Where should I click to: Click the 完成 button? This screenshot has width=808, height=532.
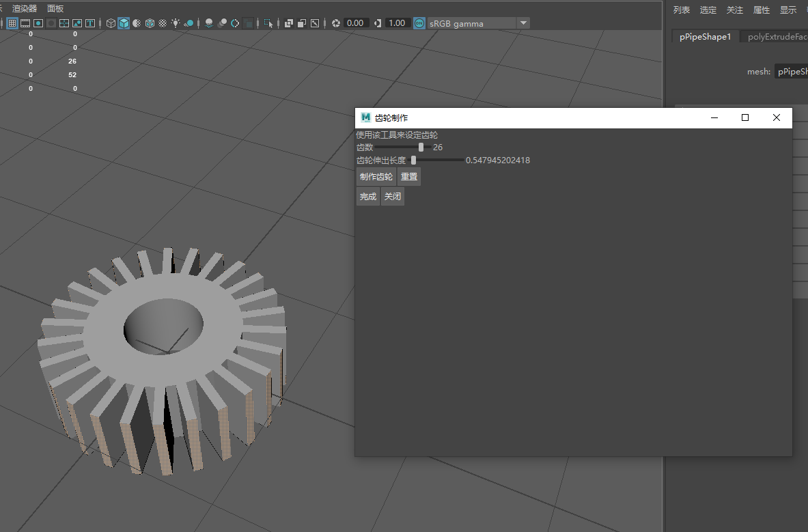click(x=368, y=196)
